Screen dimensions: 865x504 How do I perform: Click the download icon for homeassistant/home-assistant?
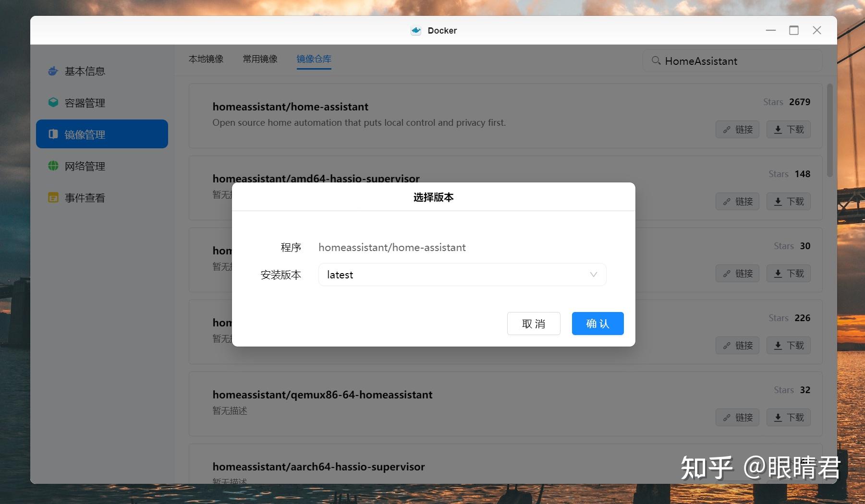click(x=778, y=129)
